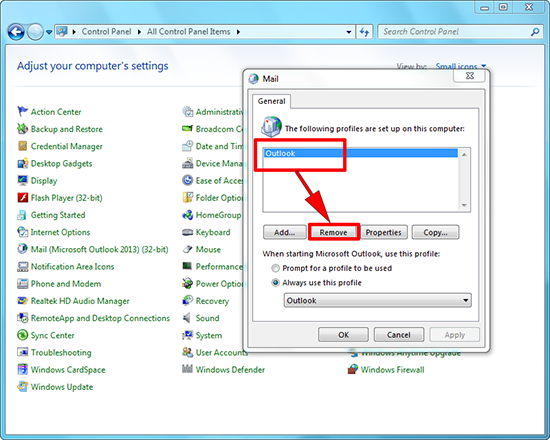550x440 pixels.
Task: Open the User Accounts link
Action: [x=222, y=352]
